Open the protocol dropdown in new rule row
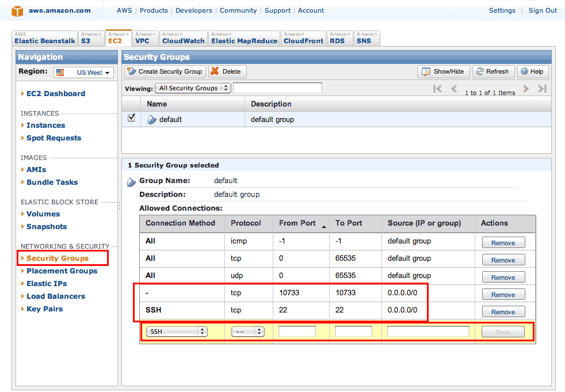565x392 pixels. point(248,332)
